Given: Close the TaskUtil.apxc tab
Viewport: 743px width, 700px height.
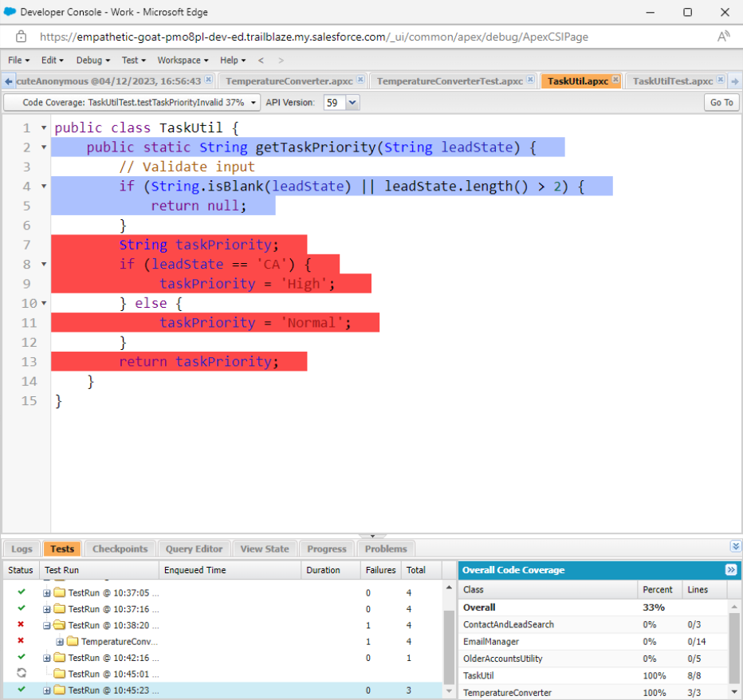Looking at the screenshot, I should click(615, 80).
